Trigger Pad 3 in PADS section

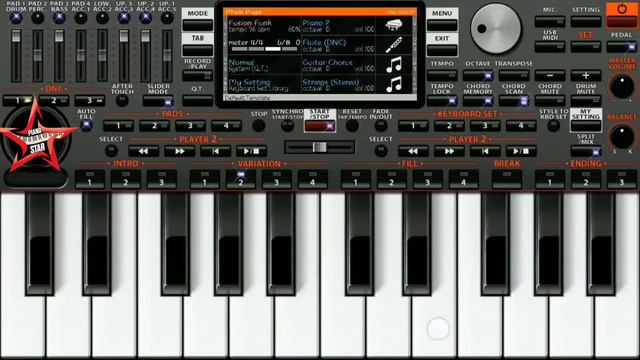point(190,126)
